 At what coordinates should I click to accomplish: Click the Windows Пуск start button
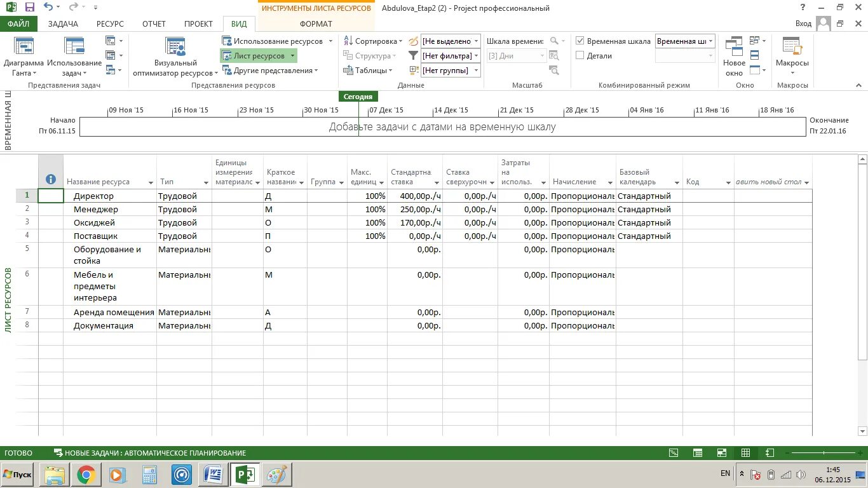(x=18, y=475)
